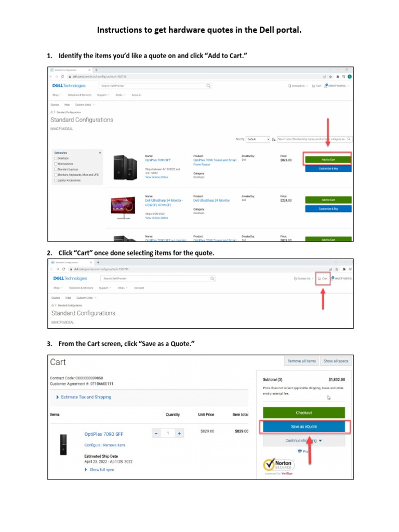Click Save as eQuote button in Cart
This screenshot has height=532, width=399.
coord(303,427)
